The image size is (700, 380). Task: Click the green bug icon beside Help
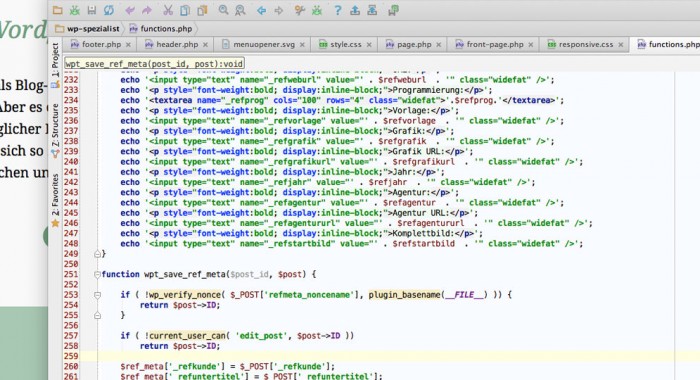coord(317,10)
